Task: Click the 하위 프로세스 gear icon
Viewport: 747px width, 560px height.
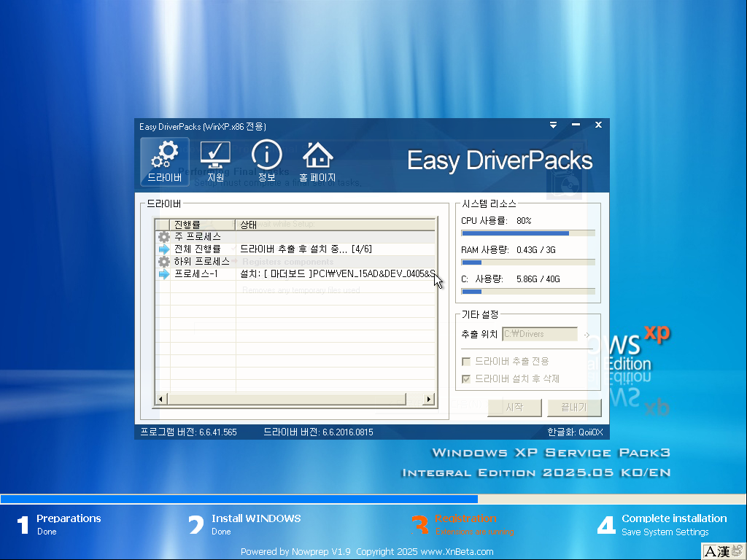Action: pyautogui.click(x=164, y=262)
